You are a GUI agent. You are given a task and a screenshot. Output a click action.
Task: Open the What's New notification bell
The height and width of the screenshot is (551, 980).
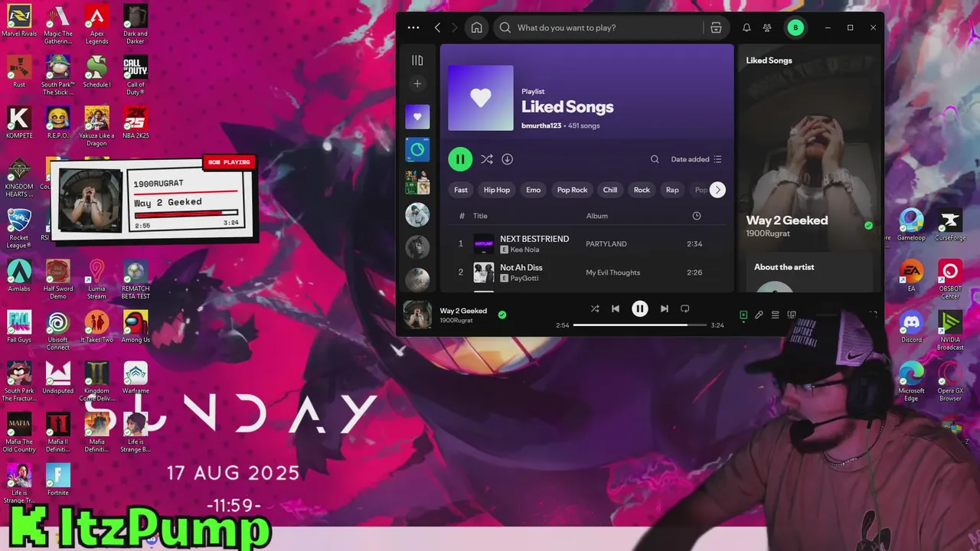click(746, 28)
